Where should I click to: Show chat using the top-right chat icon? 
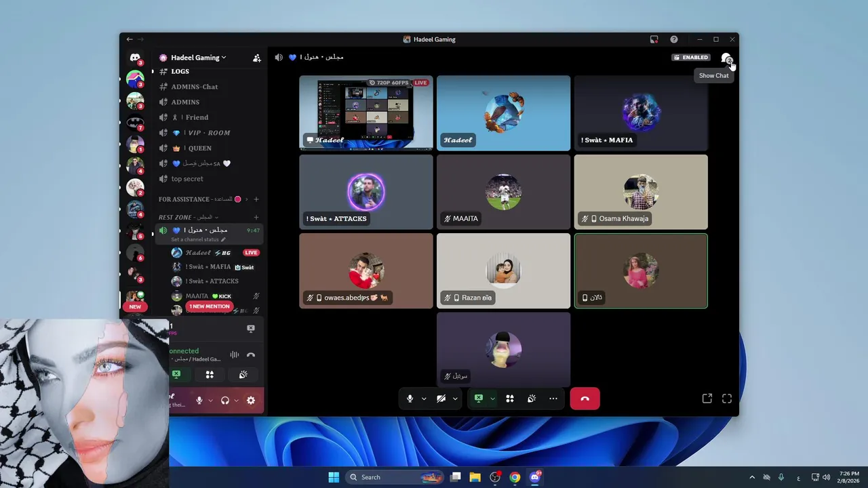coord(726,58)
